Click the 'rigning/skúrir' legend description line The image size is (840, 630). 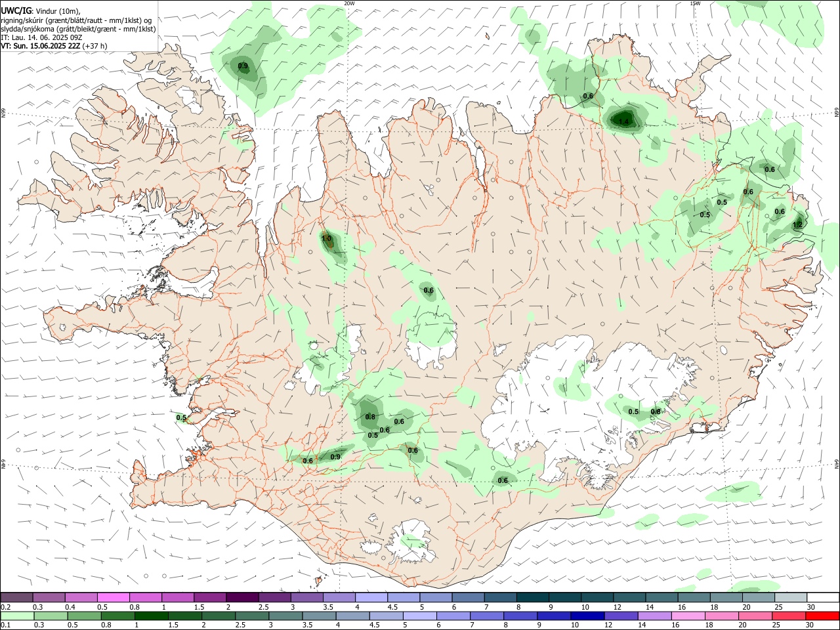tap(76, 20)
